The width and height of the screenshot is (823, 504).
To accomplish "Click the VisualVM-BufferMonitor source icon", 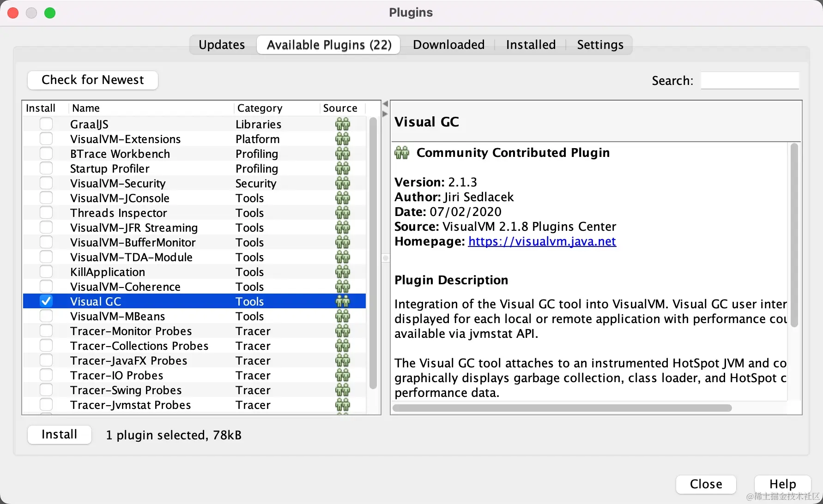I will 343,242.
